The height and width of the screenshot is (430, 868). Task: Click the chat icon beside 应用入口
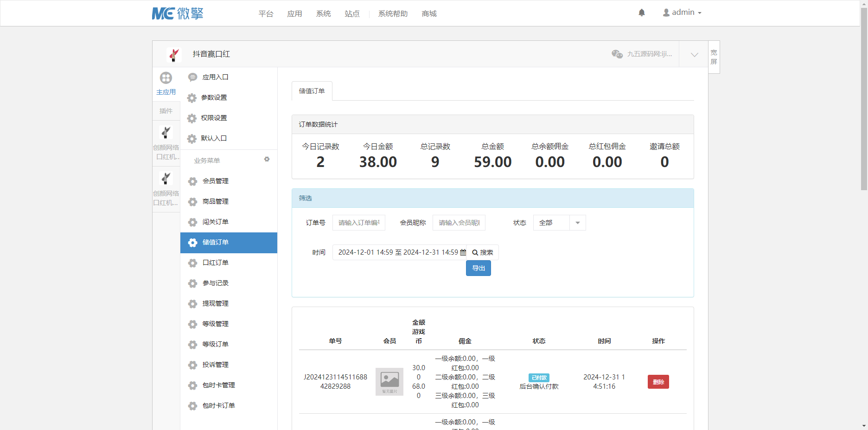coord(192,77)
